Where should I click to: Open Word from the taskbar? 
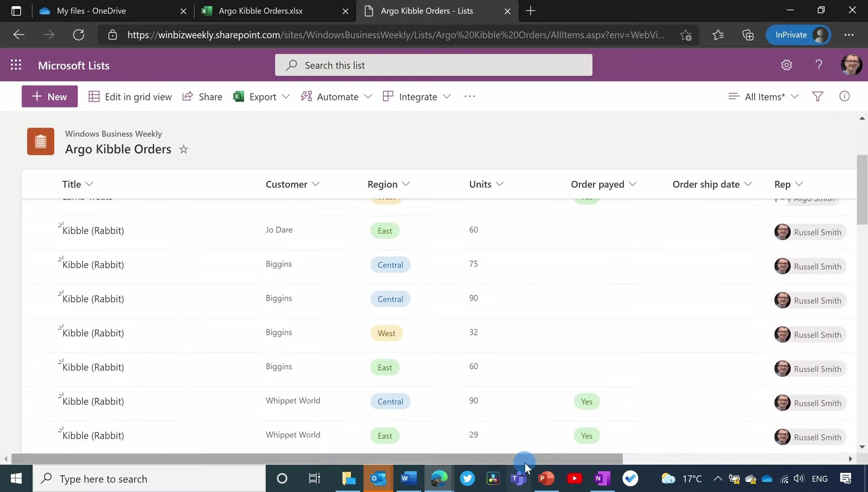408,478
